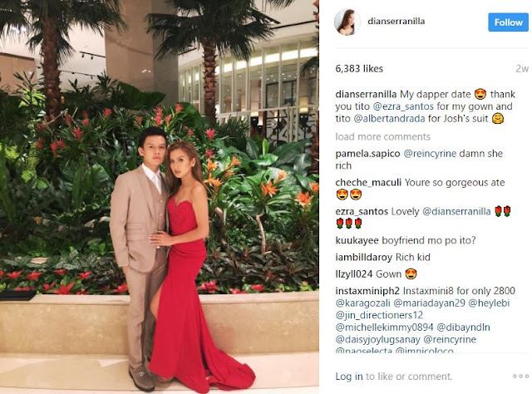This screenshot has height=394, width=532.
Task: Open pamela.sapico commenter profile
Action: pos(367,154)
